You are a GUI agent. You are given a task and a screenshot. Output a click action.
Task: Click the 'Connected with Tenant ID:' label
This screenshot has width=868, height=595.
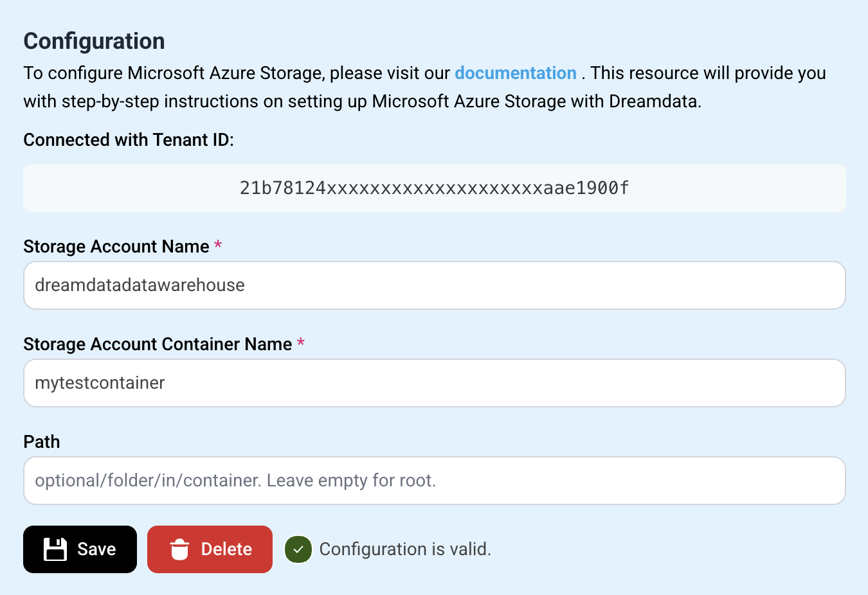pyautogui.click(x=129, y=140)
